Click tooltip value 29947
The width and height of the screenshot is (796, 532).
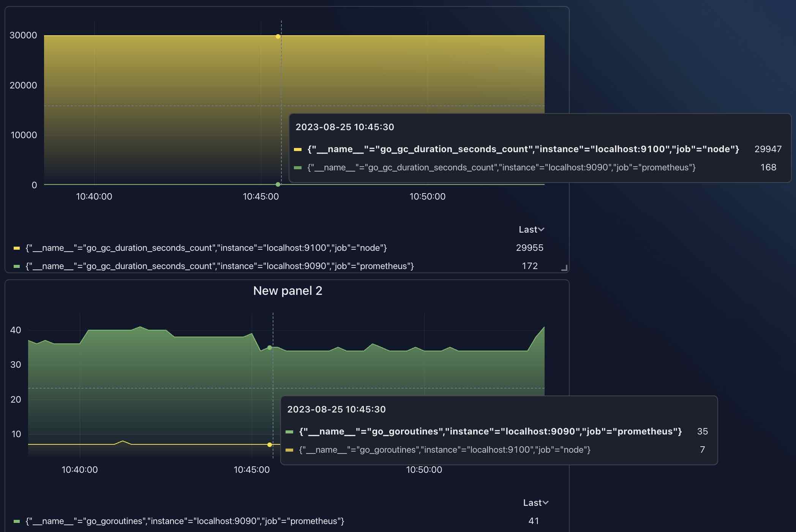pos(768,149)
